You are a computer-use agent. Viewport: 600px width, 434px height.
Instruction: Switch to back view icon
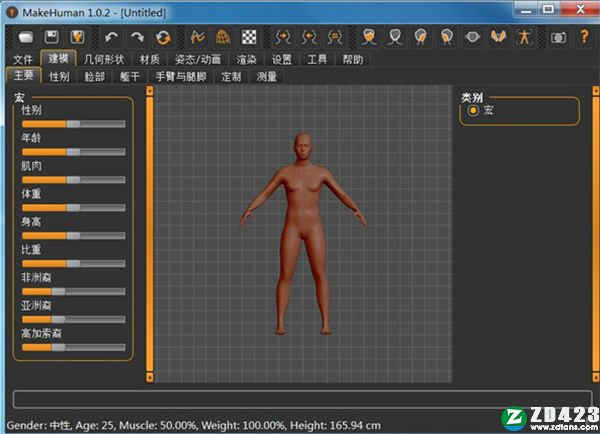point(395,38)
